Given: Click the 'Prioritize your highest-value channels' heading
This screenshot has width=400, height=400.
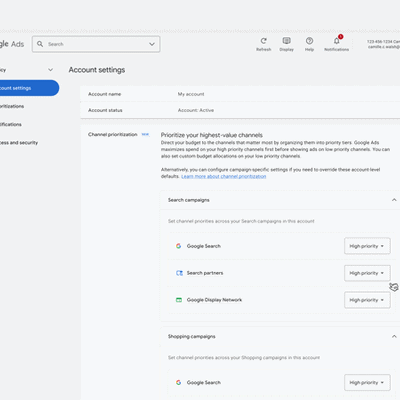Looking at the screenshot, I should click(x=212, y=135).
